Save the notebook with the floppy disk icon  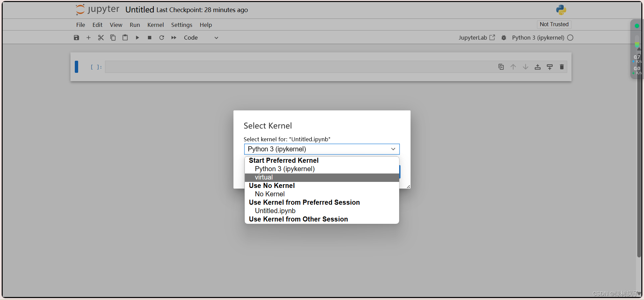tap(76, 38)
